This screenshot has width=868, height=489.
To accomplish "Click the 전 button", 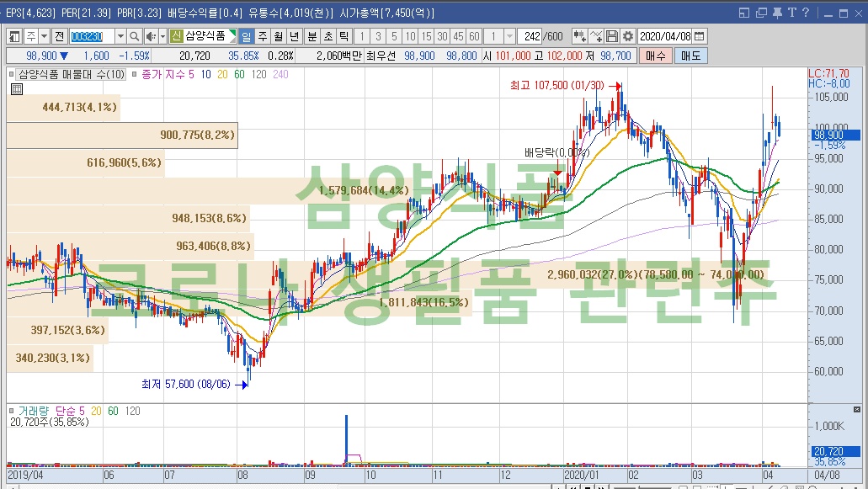I will (59, 36).
